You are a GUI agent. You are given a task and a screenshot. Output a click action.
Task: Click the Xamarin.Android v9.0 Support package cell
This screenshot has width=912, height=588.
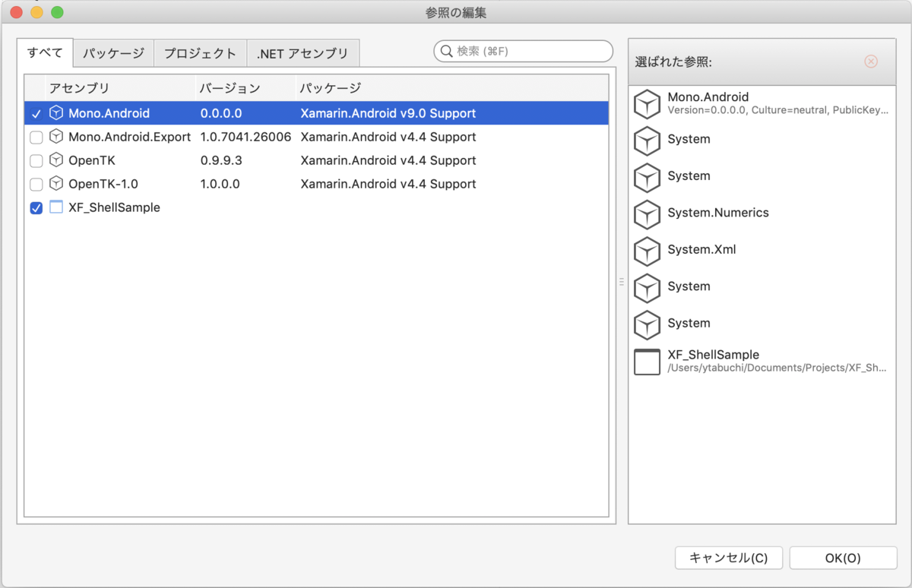coord(388,113)
